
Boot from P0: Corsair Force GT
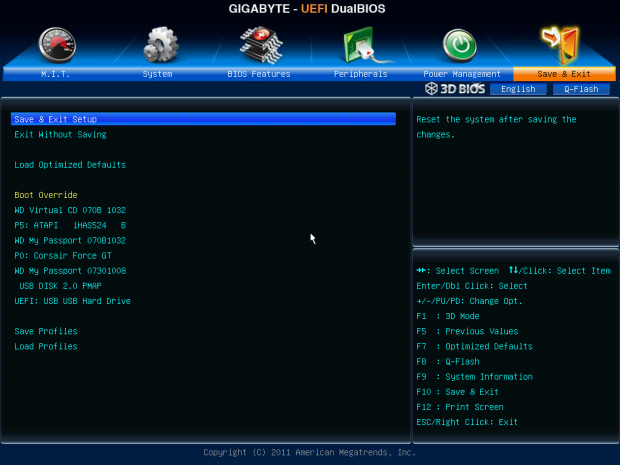[x=63, y=255]
